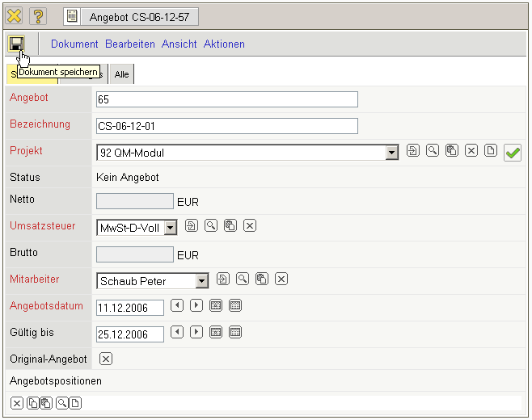
Task: Click the X icon beside Original-Angebot
Action: pyautogui.click(x=107, y=359)
